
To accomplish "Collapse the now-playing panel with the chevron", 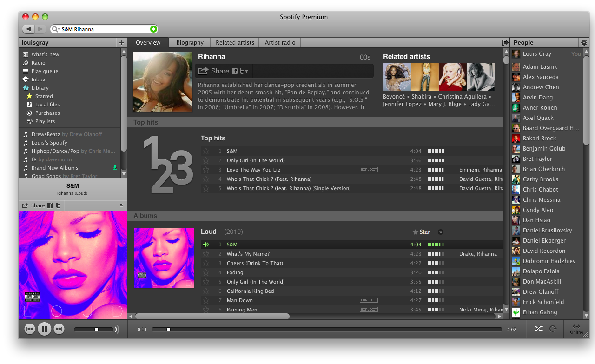I will (x=121, y=205).
